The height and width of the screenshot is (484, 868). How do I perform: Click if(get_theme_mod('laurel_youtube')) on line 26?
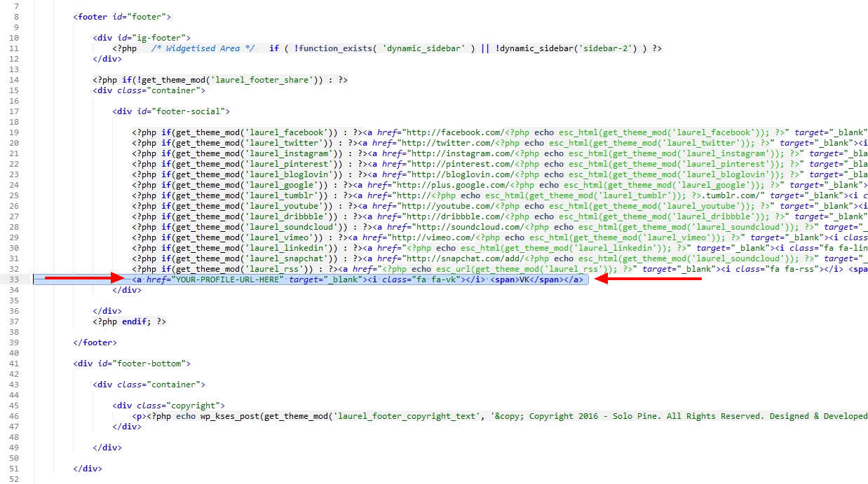243,206
